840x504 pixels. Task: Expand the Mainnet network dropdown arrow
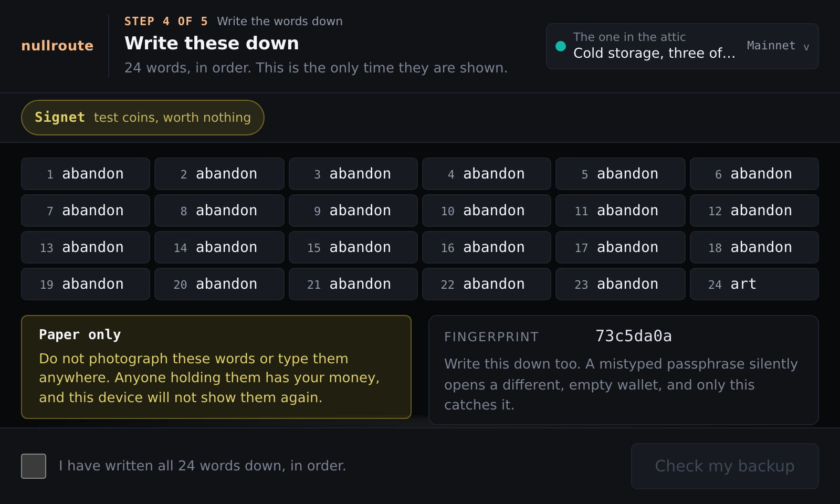806,47
